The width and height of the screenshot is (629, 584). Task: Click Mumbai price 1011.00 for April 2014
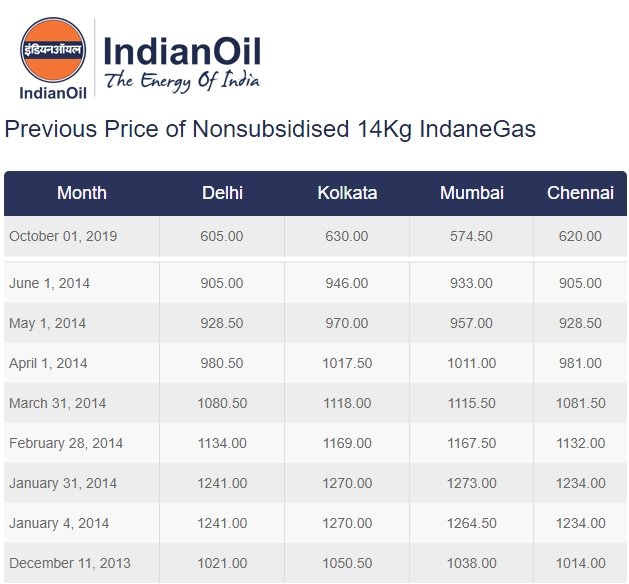pyautogui.click(x=472, y=363)
